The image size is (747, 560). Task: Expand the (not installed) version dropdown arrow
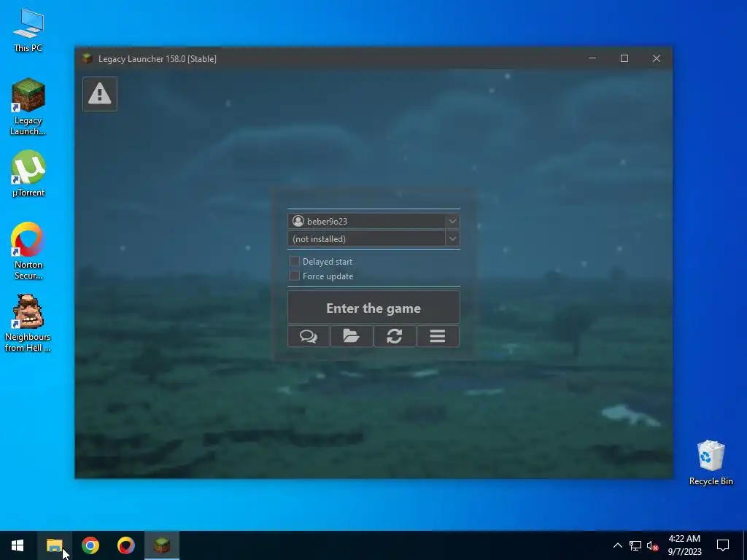pos(452,238)
